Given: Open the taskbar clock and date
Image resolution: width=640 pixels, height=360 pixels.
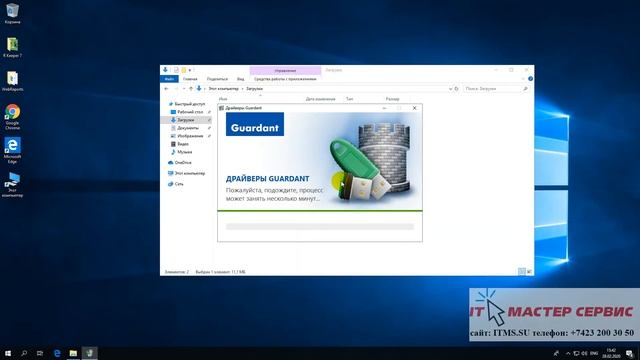Looking at the screenshot, I should click(611, 353).
